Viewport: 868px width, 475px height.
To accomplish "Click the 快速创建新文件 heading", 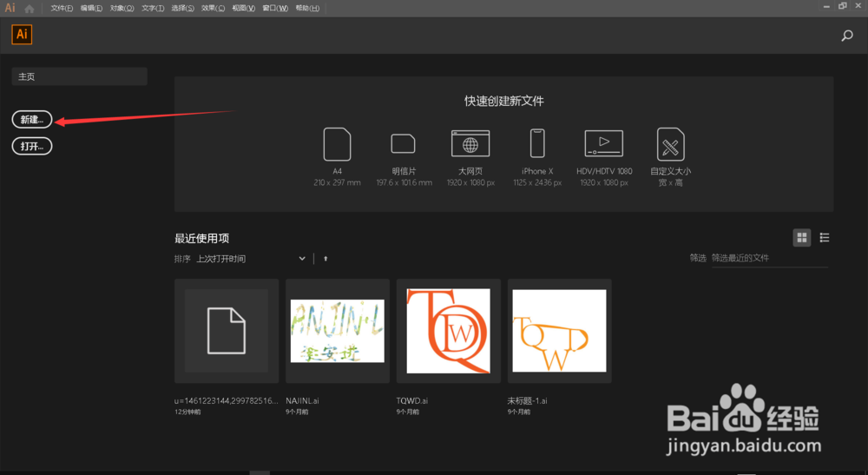I will point(504,101).
